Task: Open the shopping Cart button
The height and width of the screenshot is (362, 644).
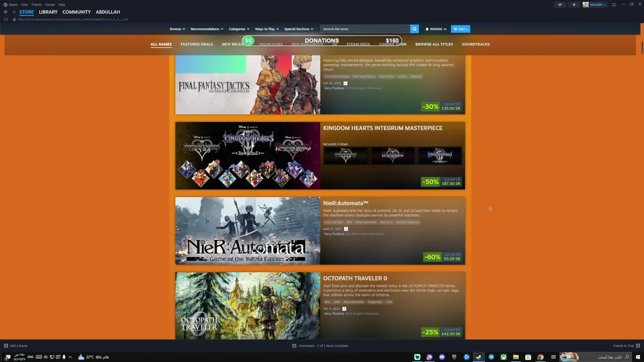Action: click(460, 29)
